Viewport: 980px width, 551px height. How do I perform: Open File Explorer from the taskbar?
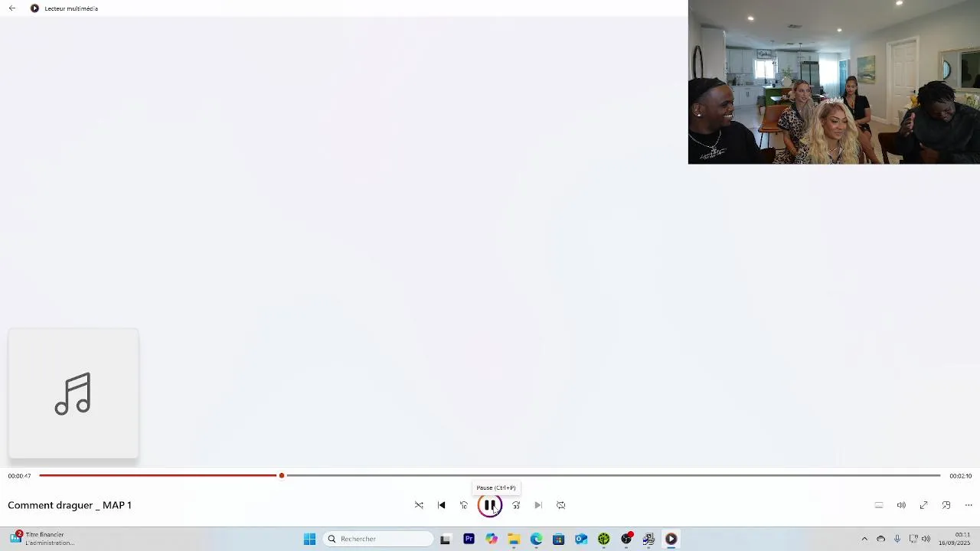(514, 539)
